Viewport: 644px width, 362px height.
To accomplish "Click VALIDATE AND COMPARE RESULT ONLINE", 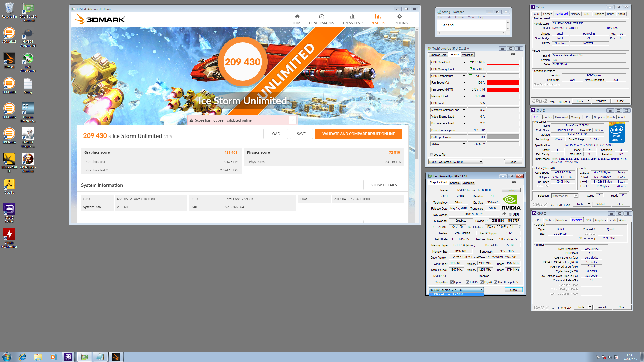I will tap(358, 134).
